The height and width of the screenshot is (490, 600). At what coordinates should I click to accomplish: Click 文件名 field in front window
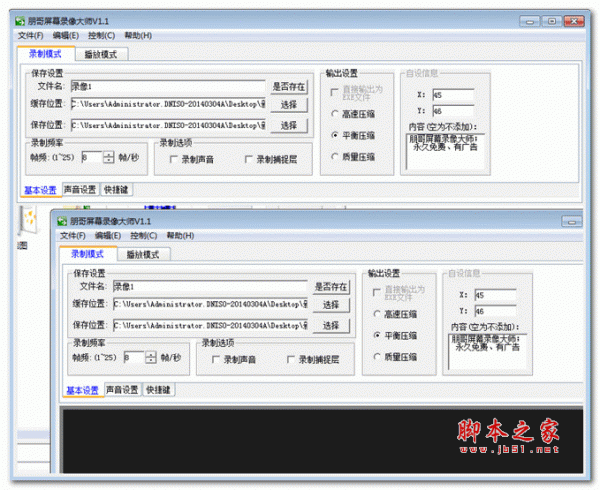coord(210,287)
